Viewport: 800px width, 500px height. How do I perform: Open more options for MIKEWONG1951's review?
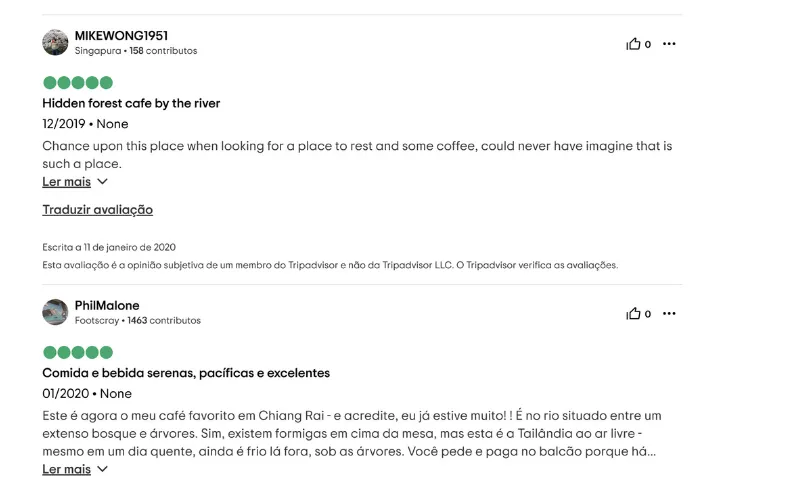click(669, 44)
